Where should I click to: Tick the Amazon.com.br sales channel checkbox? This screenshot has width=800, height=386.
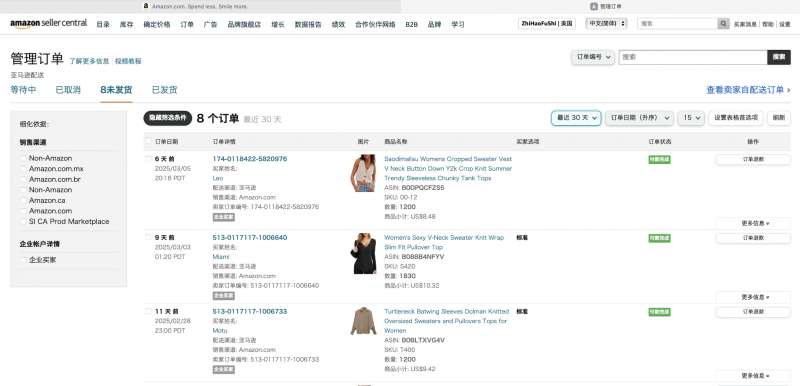click(23, 179)
